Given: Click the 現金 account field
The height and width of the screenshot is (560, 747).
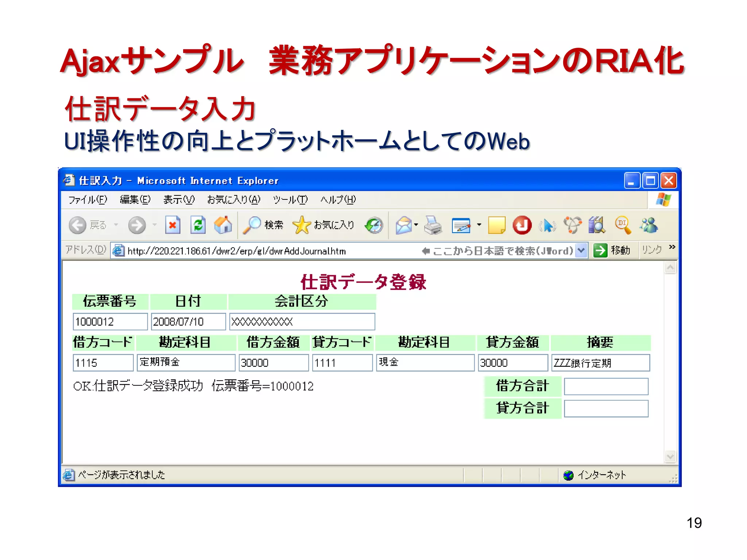Looking at the screenshot, I should coord(426,363).
